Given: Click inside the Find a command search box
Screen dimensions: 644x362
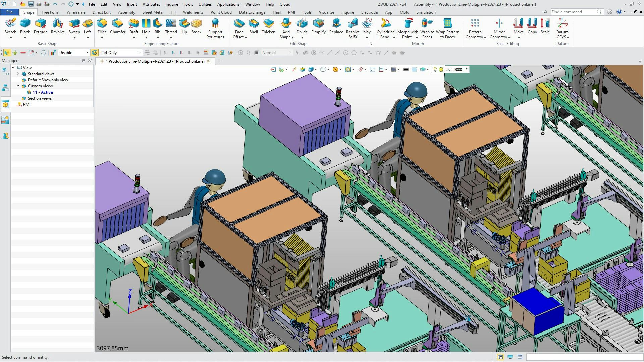Looking at the screenshot, I should 574,12.
